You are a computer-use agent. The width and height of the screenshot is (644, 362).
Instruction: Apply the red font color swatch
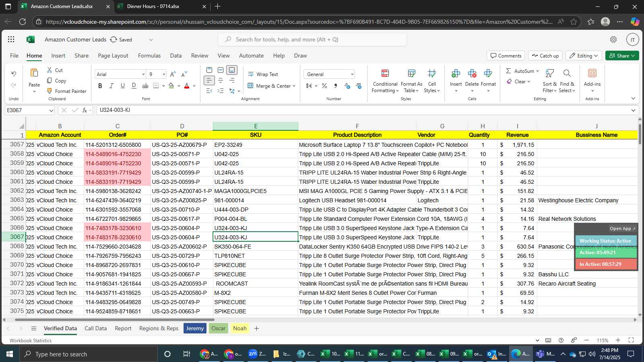pos(187,86)
